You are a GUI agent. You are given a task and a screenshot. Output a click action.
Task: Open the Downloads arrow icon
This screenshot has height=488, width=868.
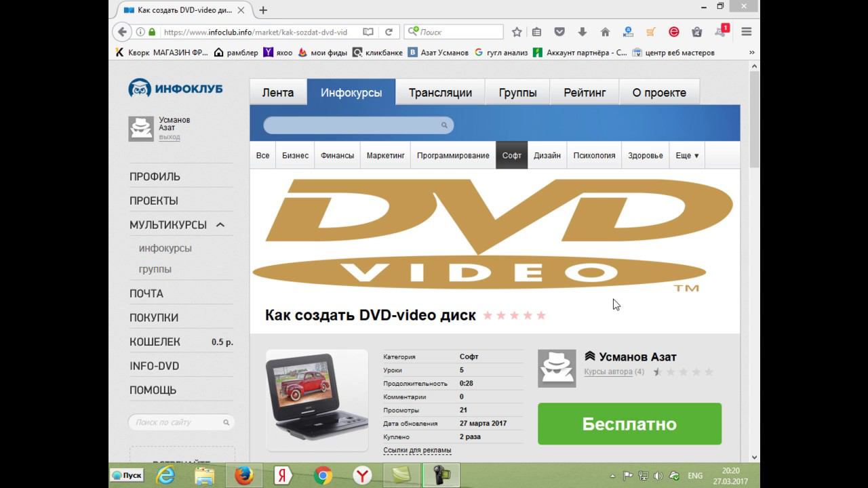(582, 32)
